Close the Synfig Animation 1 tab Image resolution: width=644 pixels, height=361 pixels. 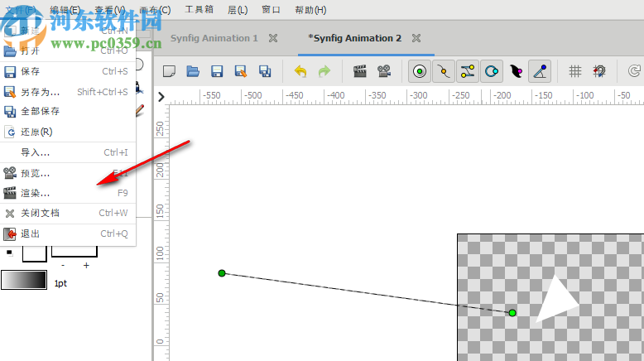click(x=273, y=38)
